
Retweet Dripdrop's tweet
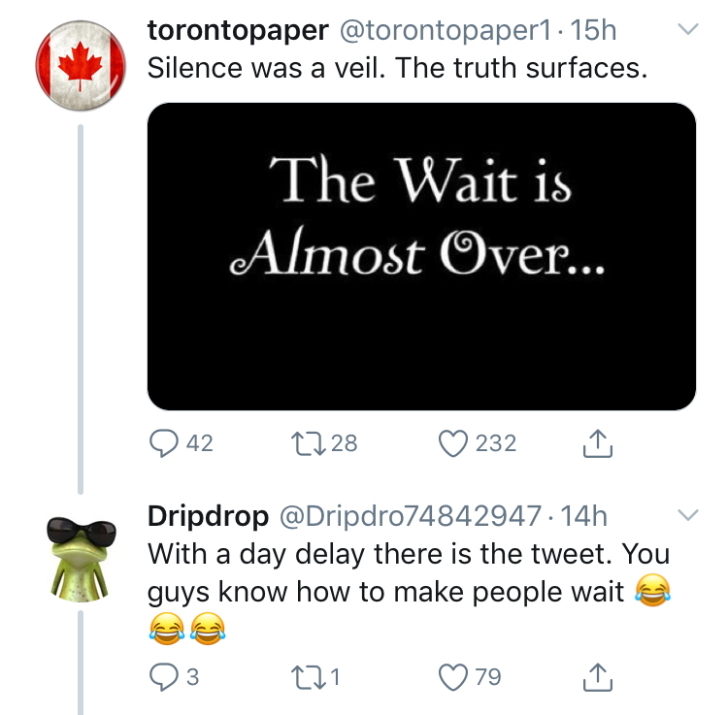pyautogui.click(x=308, y=677)
